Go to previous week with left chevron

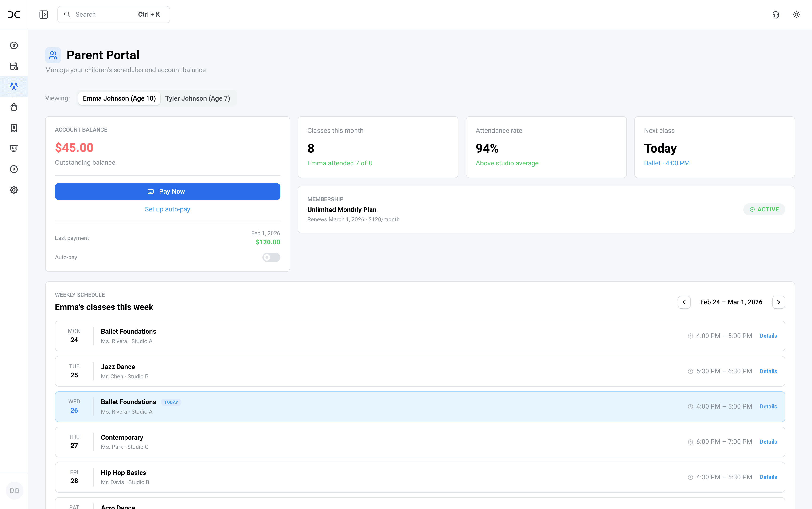coord(684,302)
